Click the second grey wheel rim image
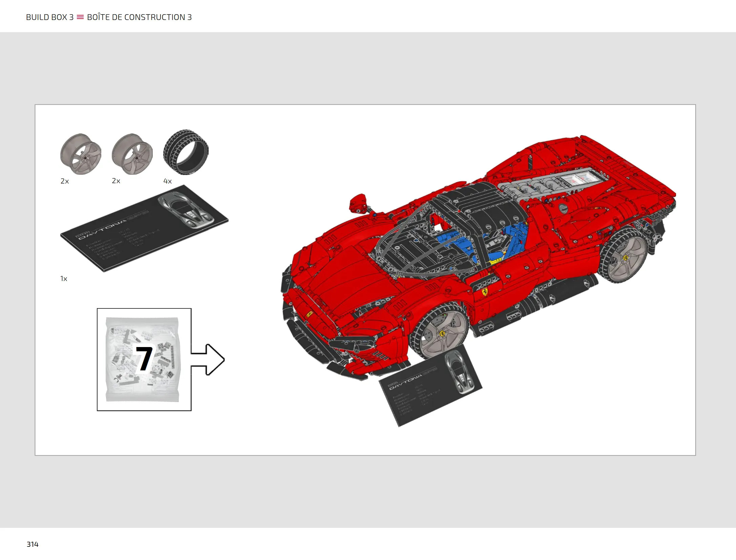736x560 pixels. (132, 154)
